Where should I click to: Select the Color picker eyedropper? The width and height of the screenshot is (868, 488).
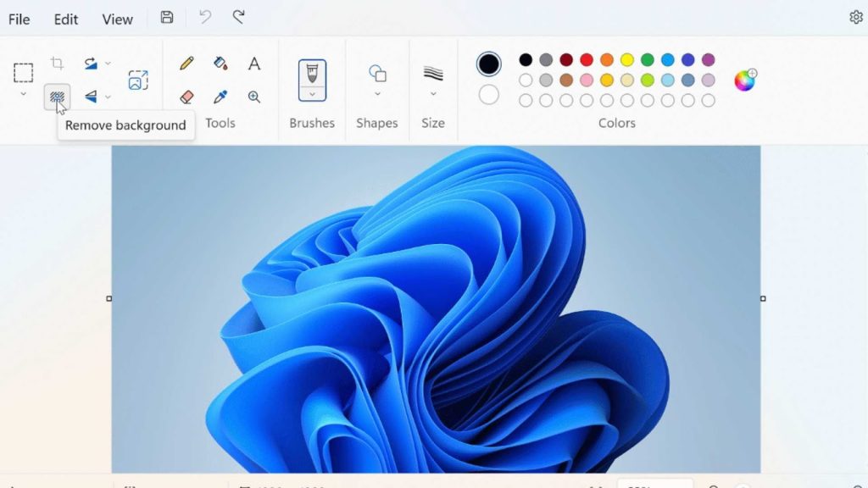[x=220, y=97]
